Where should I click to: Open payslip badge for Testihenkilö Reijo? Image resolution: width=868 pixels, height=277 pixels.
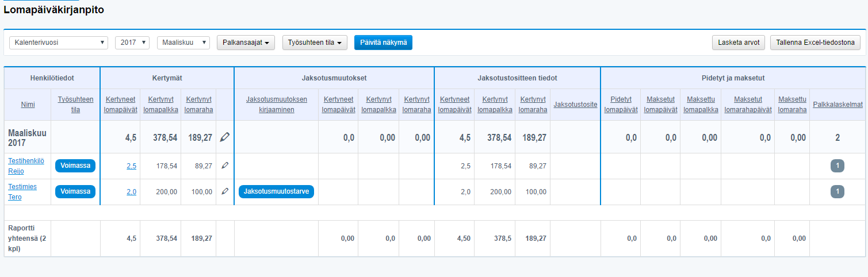837,166
